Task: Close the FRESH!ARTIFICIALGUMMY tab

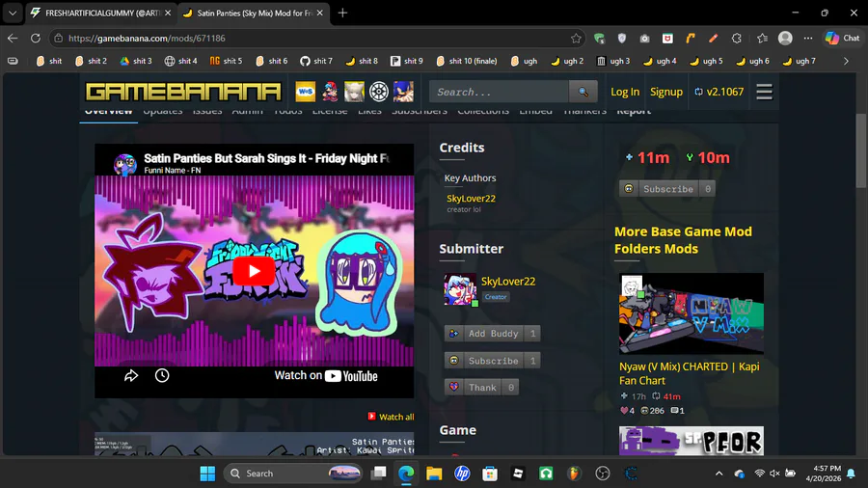Action: pos(168,13)
